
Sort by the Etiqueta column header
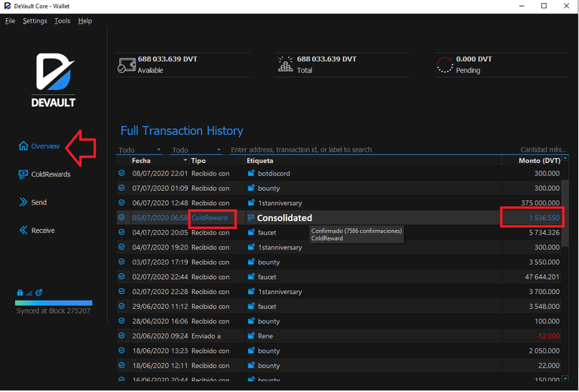(x=373, y=161)
